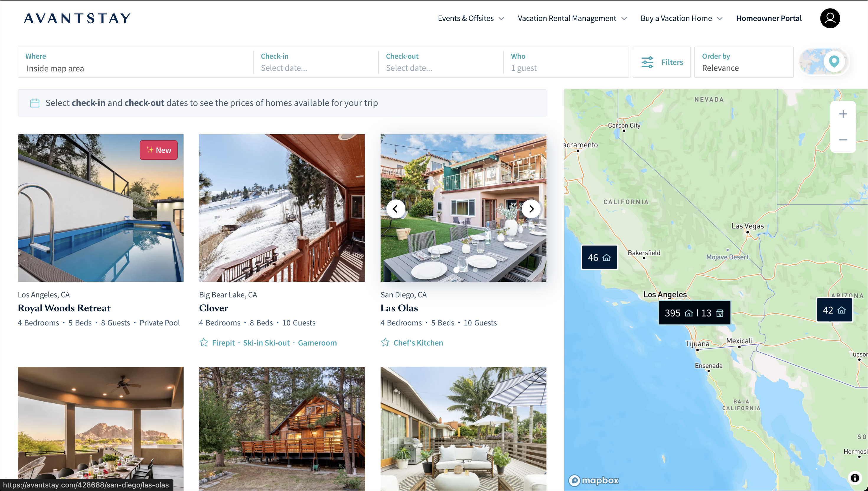The width and height of the screenshot is (868, 491).
Task: Open the user account profile icon
Action: (x=830, y=18)
